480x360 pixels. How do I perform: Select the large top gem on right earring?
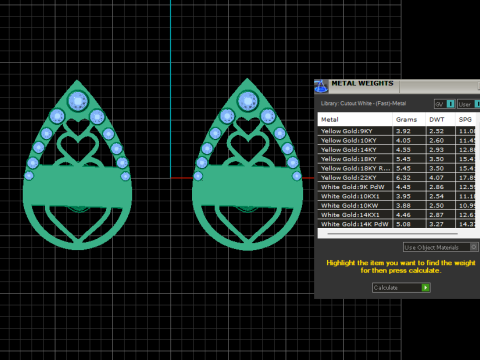point(248,100)
